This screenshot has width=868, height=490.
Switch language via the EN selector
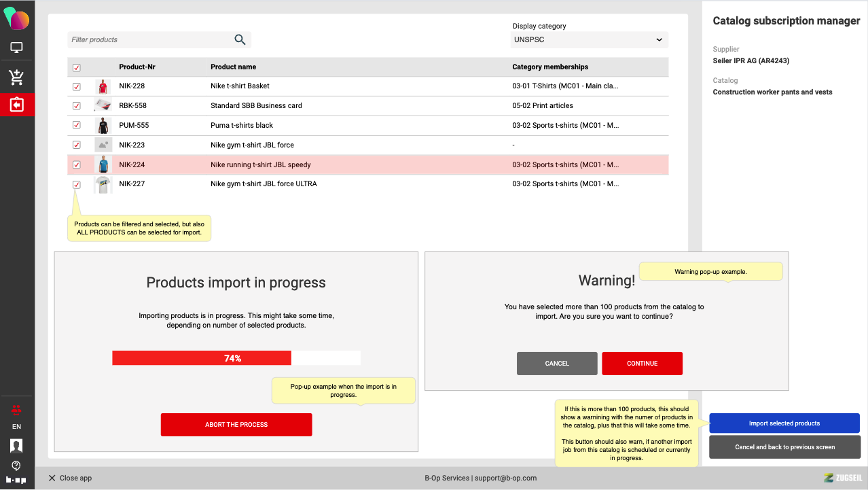click(x=17, y=427)
